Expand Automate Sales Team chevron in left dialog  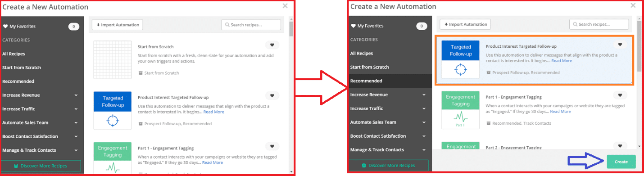tap(76, 123)
